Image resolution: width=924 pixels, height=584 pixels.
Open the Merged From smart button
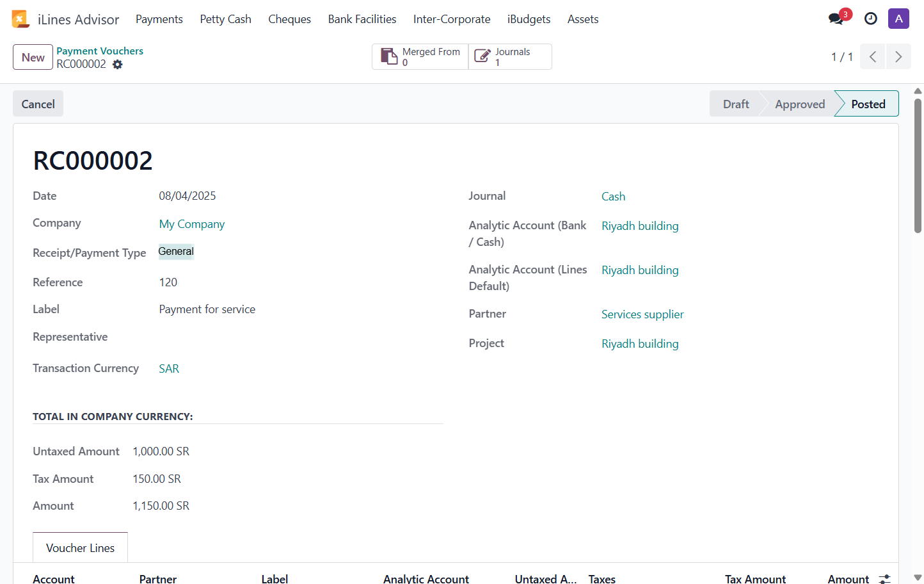(x=420, y=56)
